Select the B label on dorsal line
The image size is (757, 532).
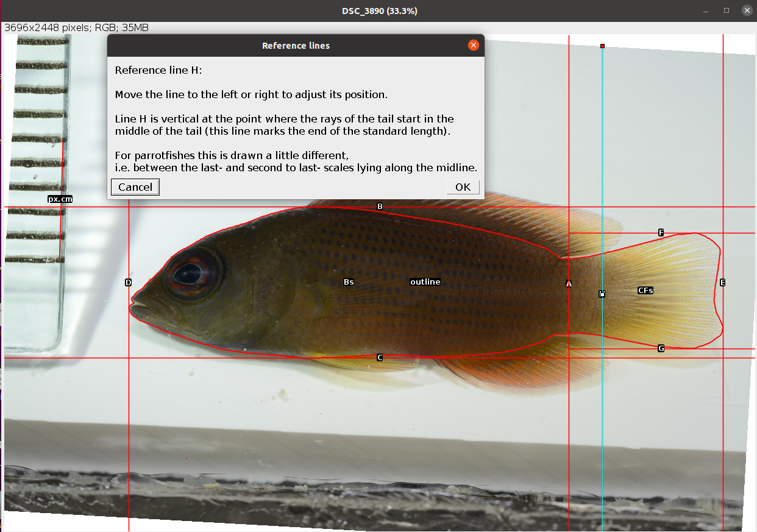(380, 207)
